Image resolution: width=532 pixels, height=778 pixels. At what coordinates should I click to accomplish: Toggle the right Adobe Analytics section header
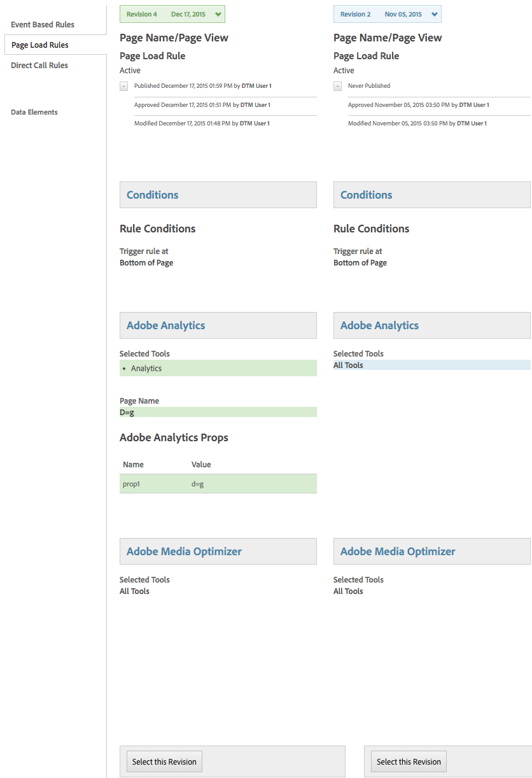pos(431,325)
